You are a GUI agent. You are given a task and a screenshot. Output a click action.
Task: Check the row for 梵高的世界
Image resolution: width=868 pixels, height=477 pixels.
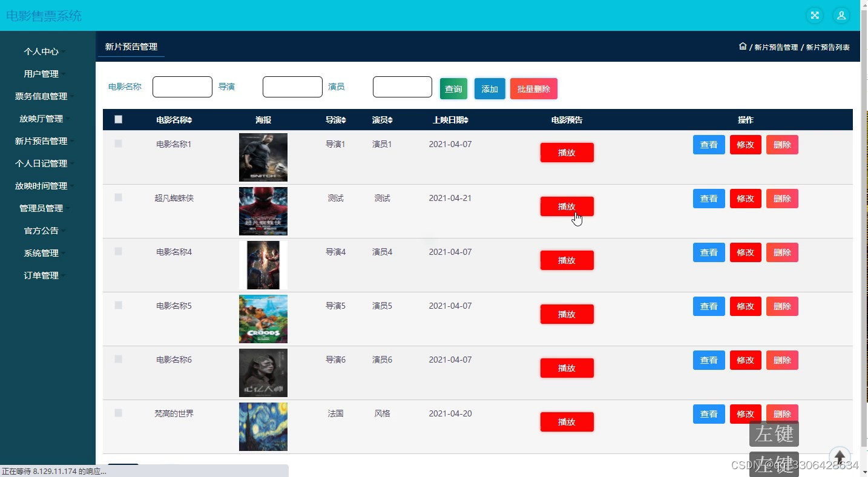tap(119, 413)
